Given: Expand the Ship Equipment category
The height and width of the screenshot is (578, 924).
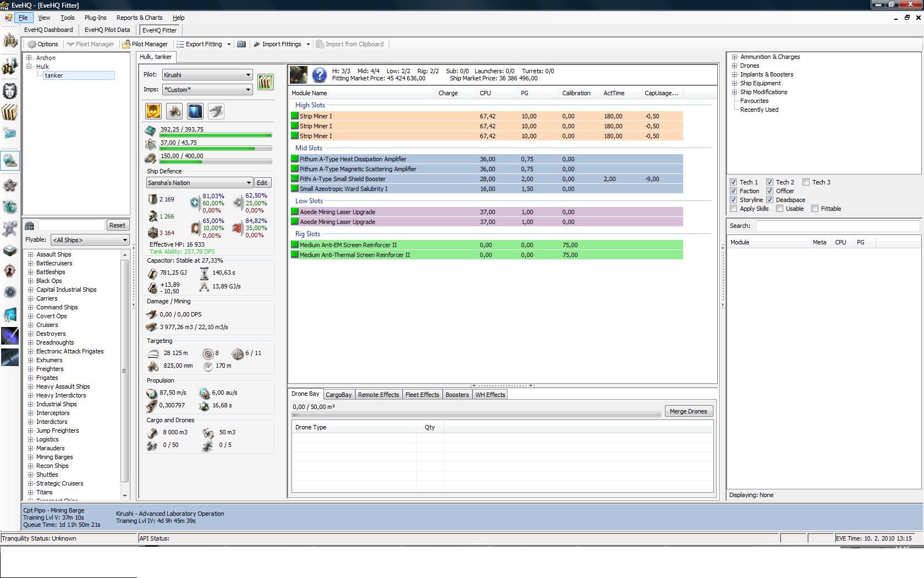Looking at the screenshot, I should tap(734, 83).
